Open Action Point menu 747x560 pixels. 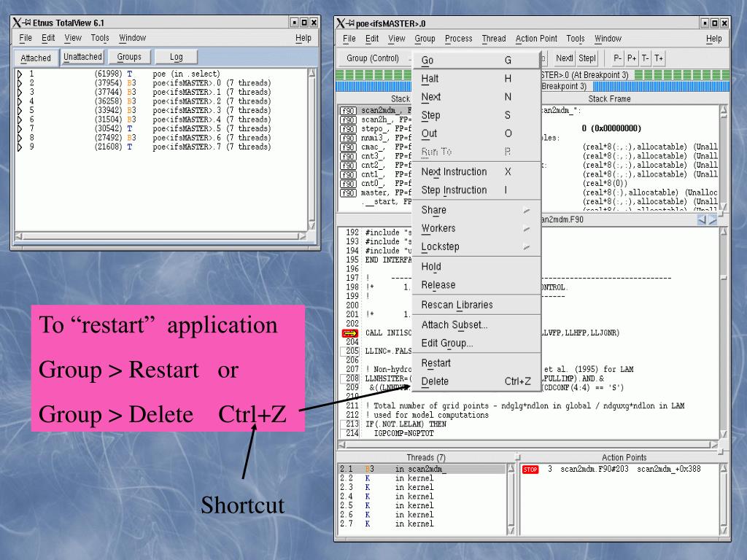[536, 39]
